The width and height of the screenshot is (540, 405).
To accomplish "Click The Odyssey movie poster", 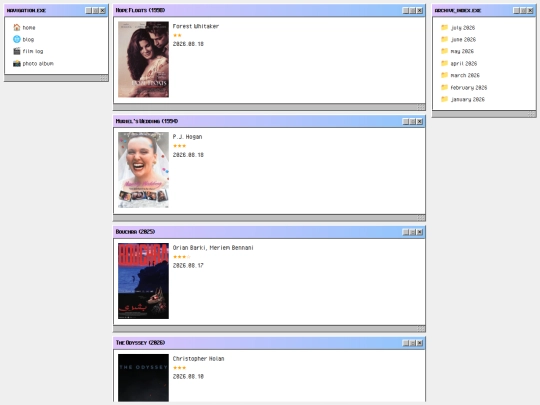I will (x=143, y=378).
